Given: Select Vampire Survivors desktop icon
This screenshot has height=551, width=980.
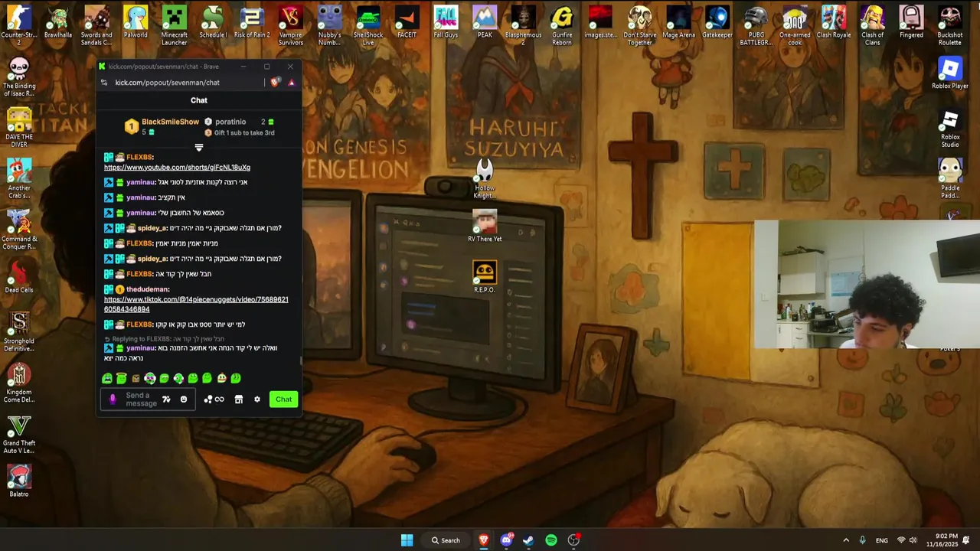Looking at the screenshot, I should [291, 24].
